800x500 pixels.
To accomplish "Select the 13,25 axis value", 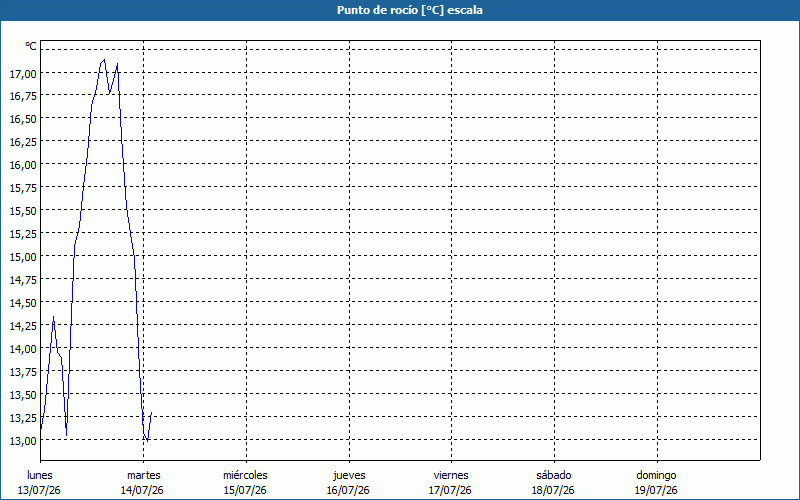I will tap(23, 417).
